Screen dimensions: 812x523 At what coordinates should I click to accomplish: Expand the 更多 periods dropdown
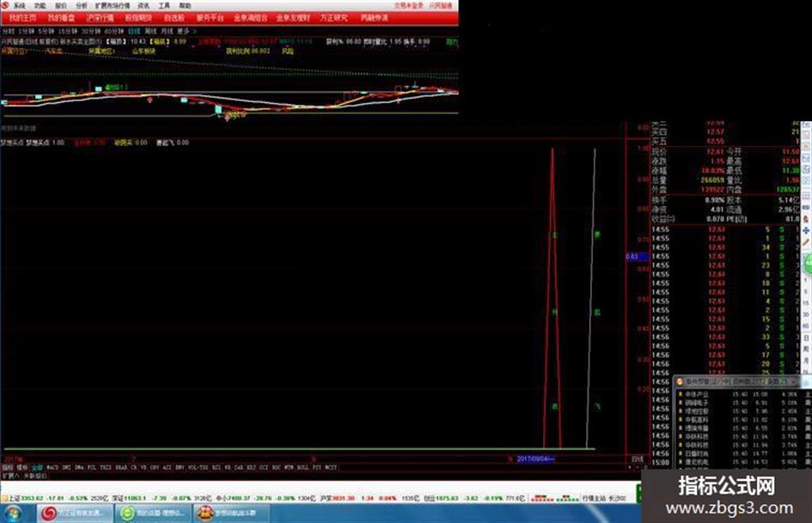[x=186, y=31]
